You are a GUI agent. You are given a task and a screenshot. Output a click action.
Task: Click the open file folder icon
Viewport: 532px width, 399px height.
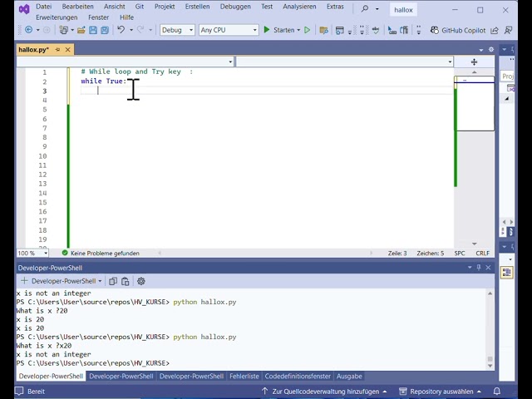click(81, 30)
